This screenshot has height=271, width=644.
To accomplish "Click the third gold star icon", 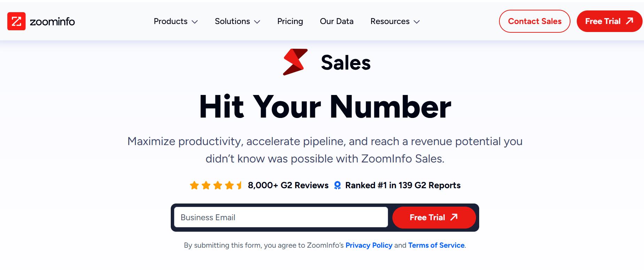I will [x=217, y=185].
